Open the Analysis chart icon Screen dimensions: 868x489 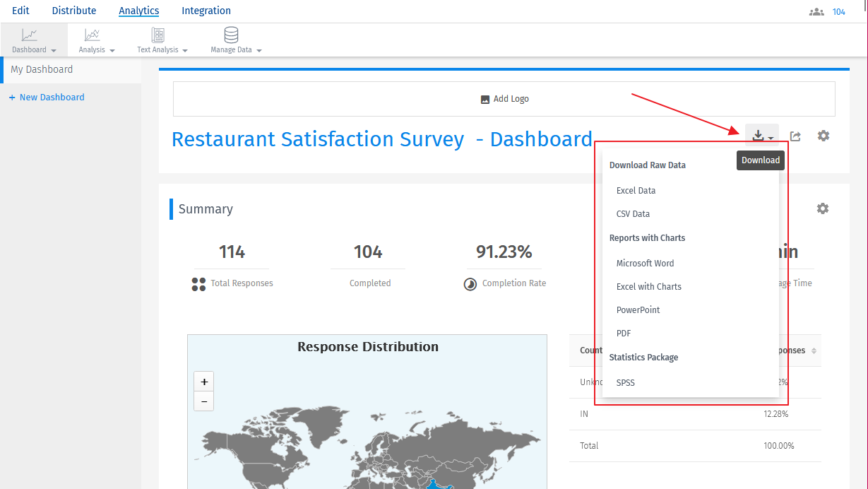click(92, 35)
